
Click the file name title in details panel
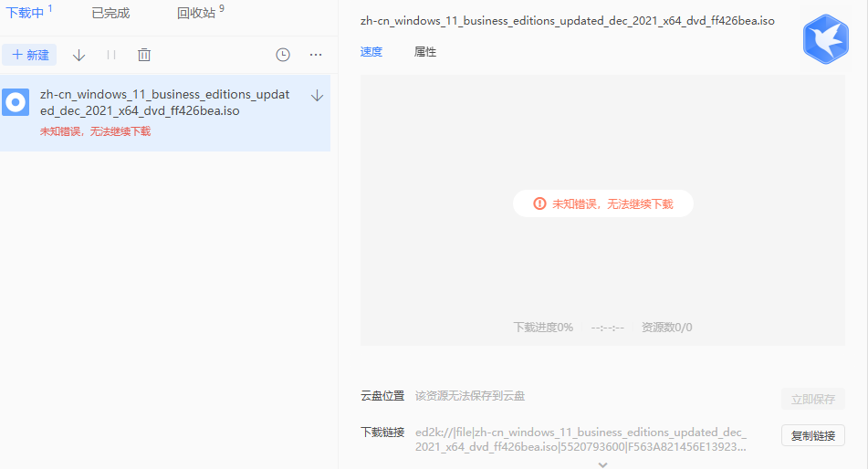click(568, 21)
